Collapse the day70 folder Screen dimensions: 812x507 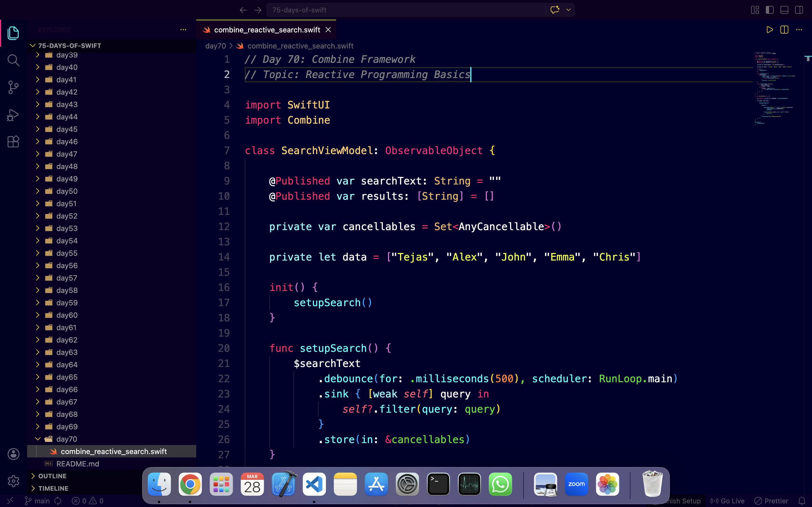[x=67, y=439]
